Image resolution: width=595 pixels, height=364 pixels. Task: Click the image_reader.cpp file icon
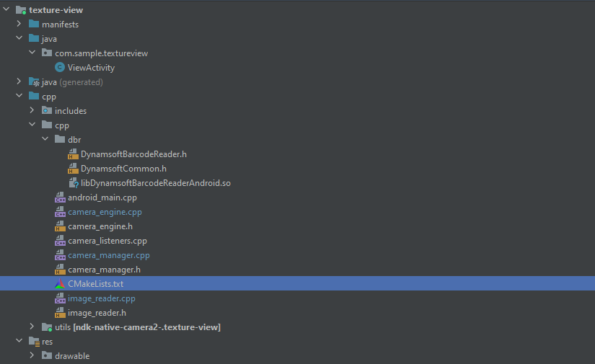click(60, 298)
